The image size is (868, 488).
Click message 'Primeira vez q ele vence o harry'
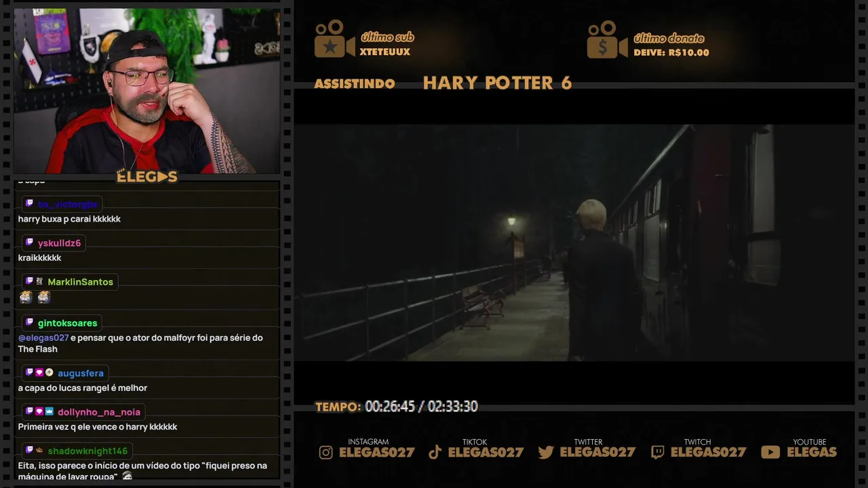pyautogui.click(x=98, y=426)
